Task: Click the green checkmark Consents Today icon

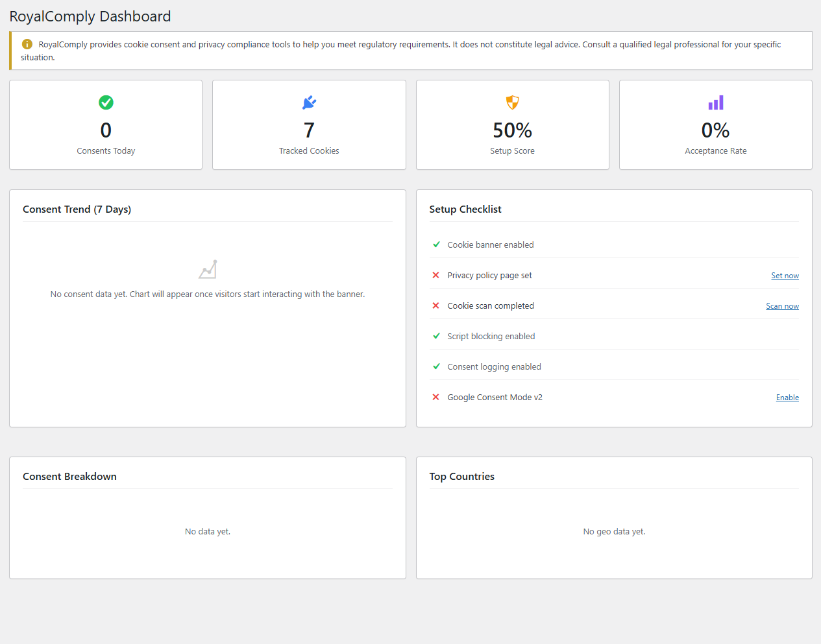Action: [106, 102]
